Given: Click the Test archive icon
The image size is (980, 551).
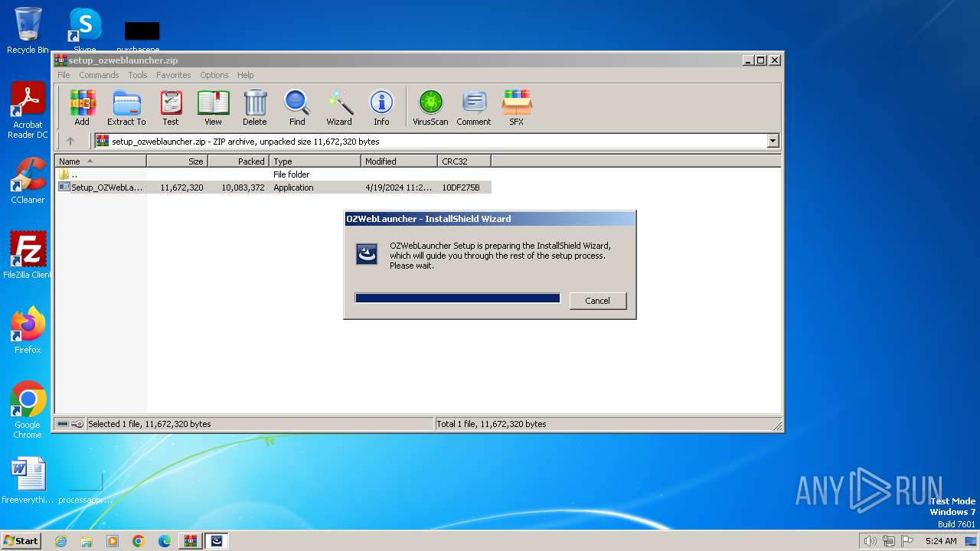Looking at the screenshot, I should click(x=171, y=107).
